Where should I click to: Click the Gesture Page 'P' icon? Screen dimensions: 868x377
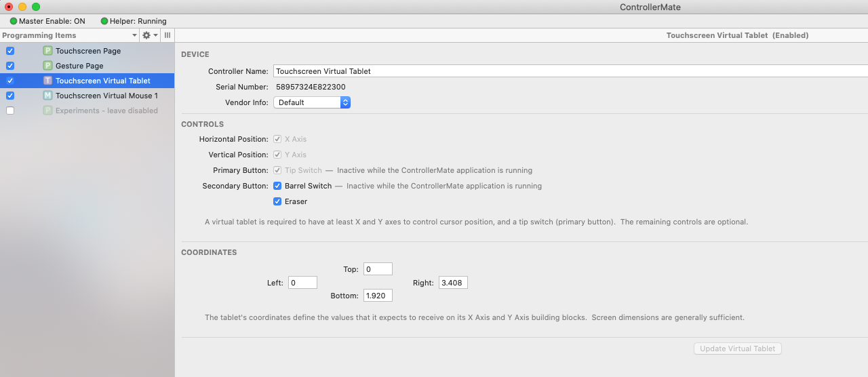47,66
